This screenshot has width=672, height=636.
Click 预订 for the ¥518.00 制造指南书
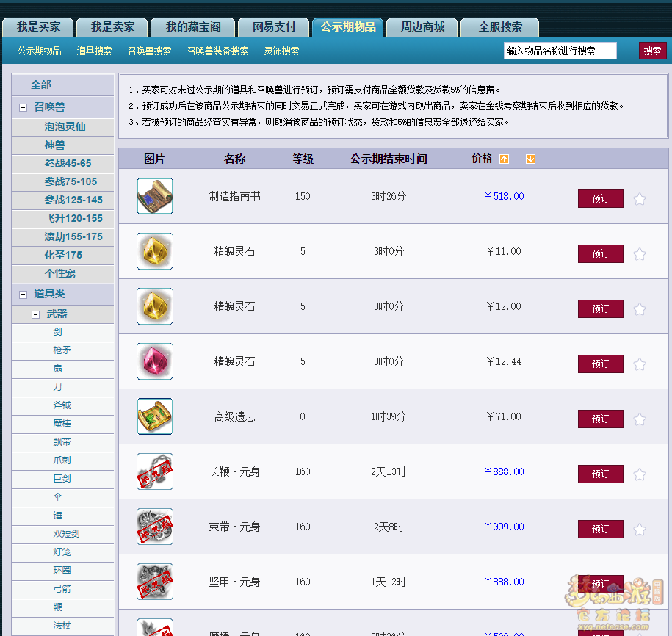(600, 199)
